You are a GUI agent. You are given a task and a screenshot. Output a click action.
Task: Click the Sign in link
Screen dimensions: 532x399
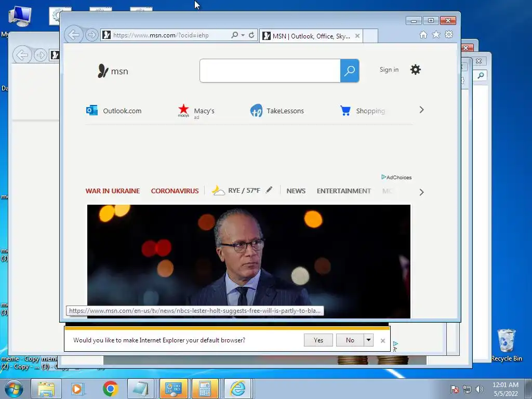tap(389, 70)
